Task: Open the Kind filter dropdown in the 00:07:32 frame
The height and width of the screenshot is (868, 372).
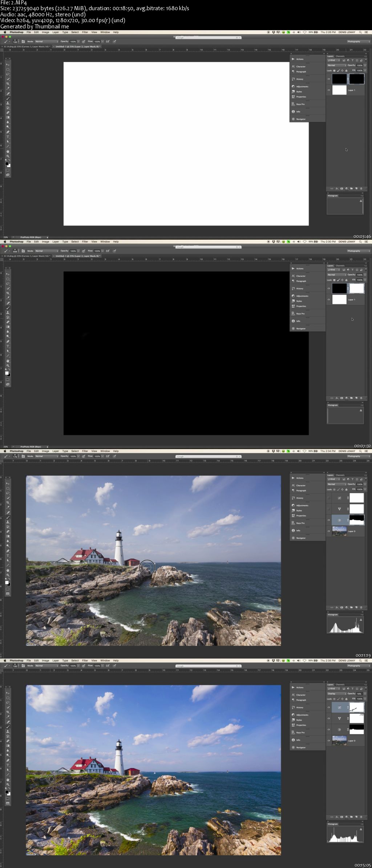Action: click(333, 270)
